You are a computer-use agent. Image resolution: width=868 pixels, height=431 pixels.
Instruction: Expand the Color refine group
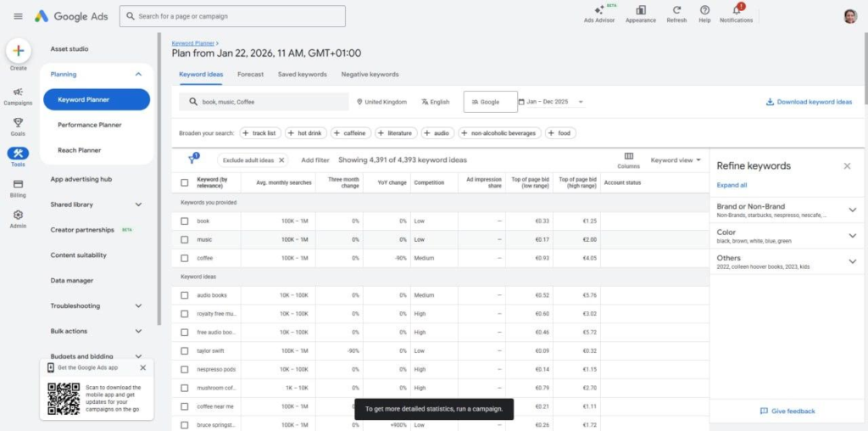click(853, 236)
